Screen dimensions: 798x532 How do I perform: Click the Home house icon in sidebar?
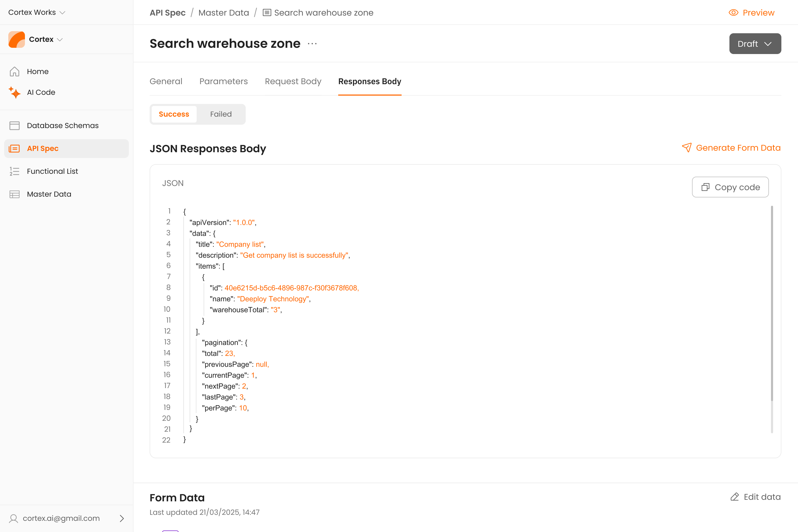[x=14, y=72]
